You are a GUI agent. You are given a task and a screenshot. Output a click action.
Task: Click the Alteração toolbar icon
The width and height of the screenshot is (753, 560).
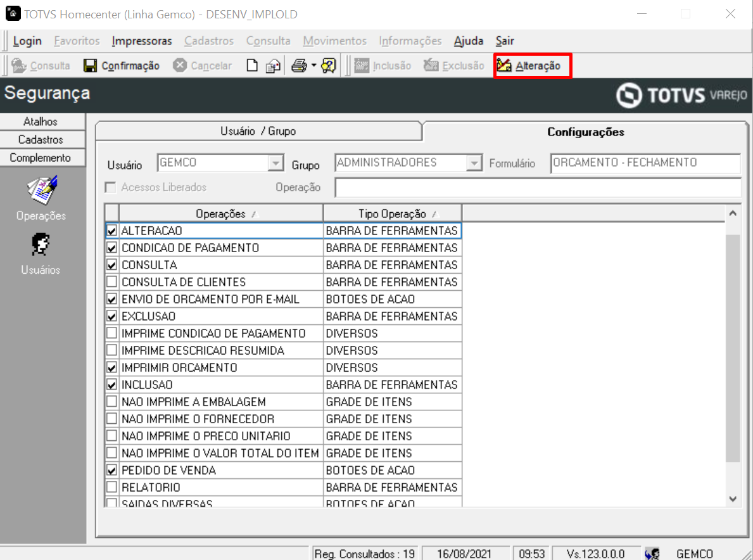(503, 65)
